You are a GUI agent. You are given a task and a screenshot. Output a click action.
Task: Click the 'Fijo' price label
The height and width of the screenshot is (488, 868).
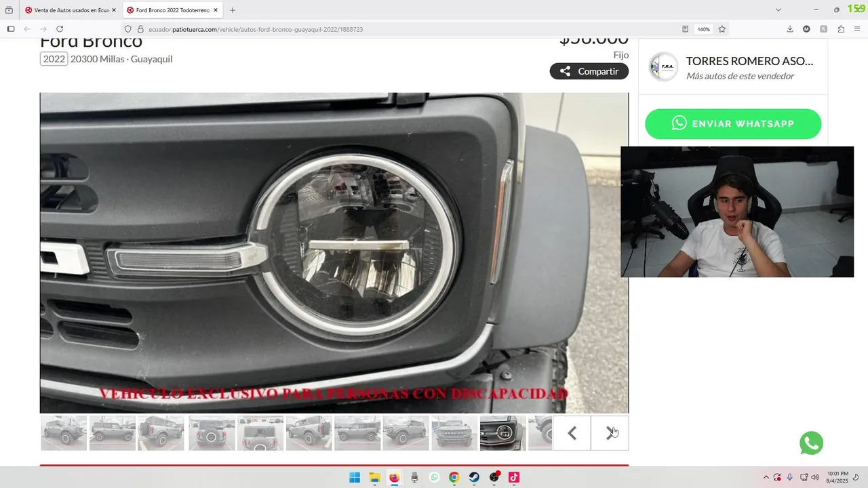621,55
